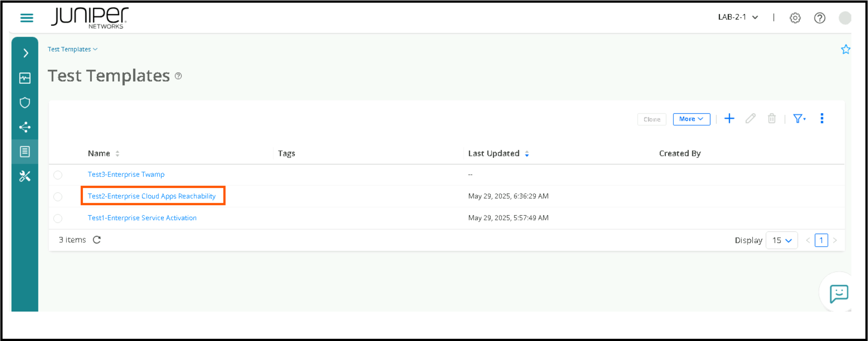Open Test2-Enterprise Cloud Apps Reachability link

[152, 196]
